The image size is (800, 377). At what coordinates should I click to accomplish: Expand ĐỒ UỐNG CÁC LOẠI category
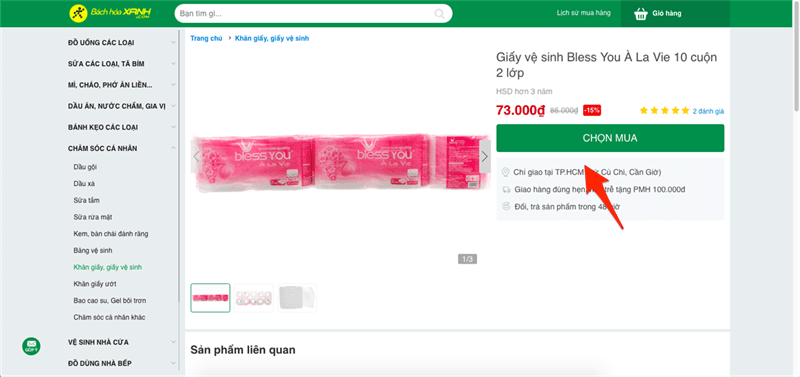[x=173, y=43]
